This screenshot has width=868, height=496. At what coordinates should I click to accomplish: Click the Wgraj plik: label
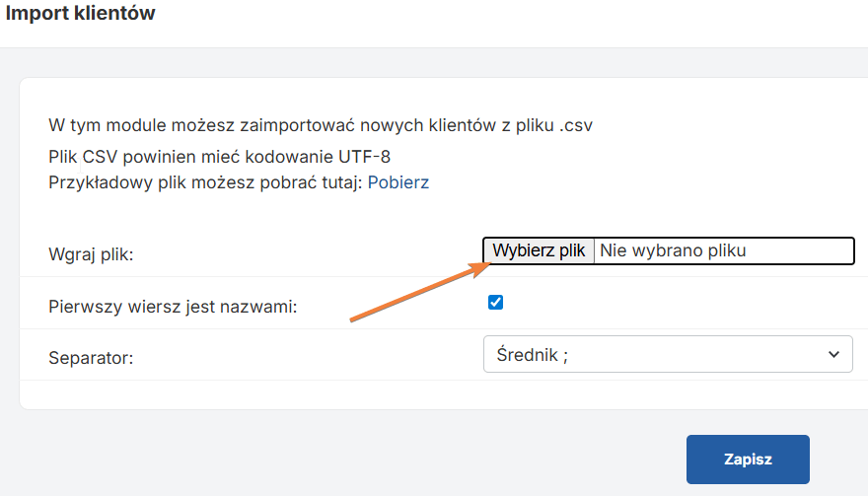click(91, 254)
